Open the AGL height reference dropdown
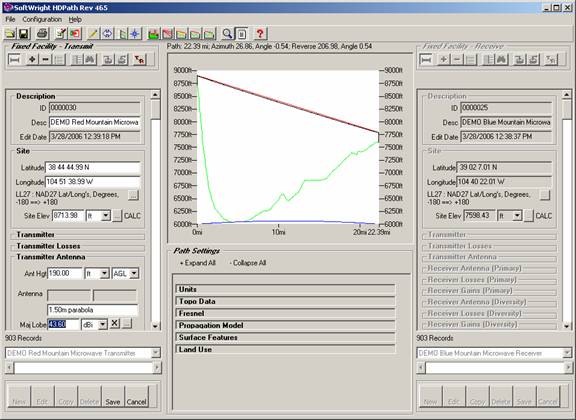This screenshot has height=420, width=576. (134, 273)
